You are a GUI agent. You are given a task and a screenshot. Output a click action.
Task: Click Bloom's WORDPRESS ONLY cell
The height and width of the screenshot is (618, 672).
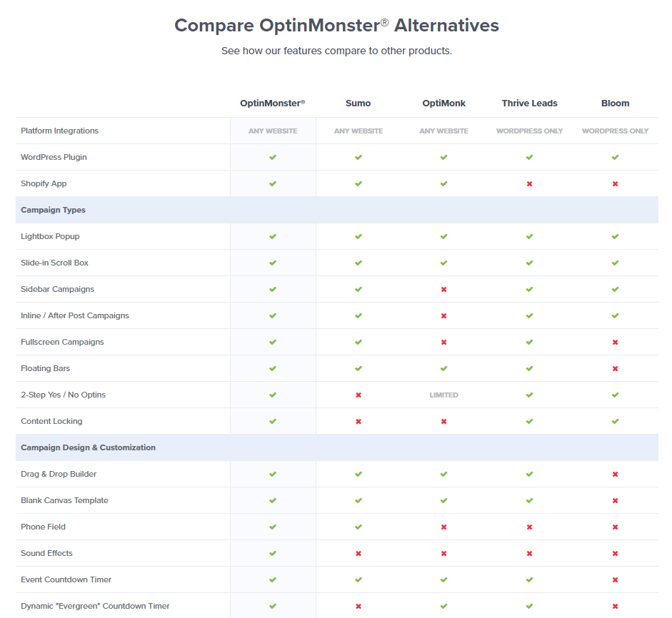click(615, 131)
